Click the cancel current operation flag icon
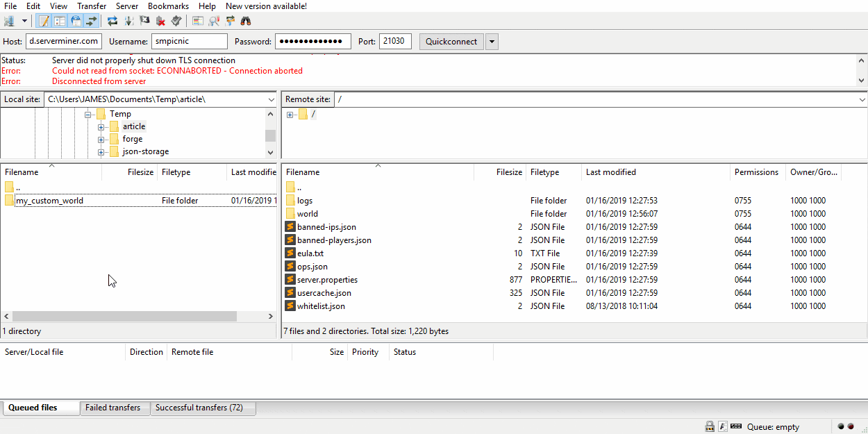Screen dimensions: 868x434 click(x=144, y=21)
